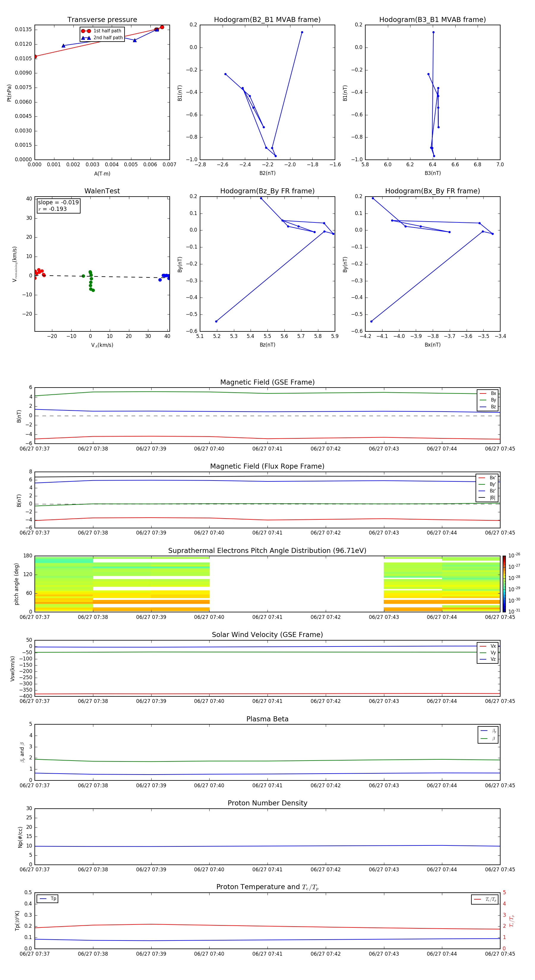Click the 'WalenTest' plot title
Viewport: 535px width, 980px height.
click(x=102, y=191)
